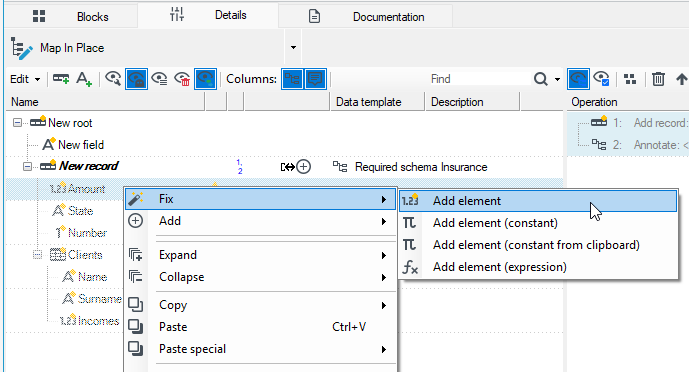
Task: Toggle the highlighted eye icon in operations toolbar
Action: [578, 79]
